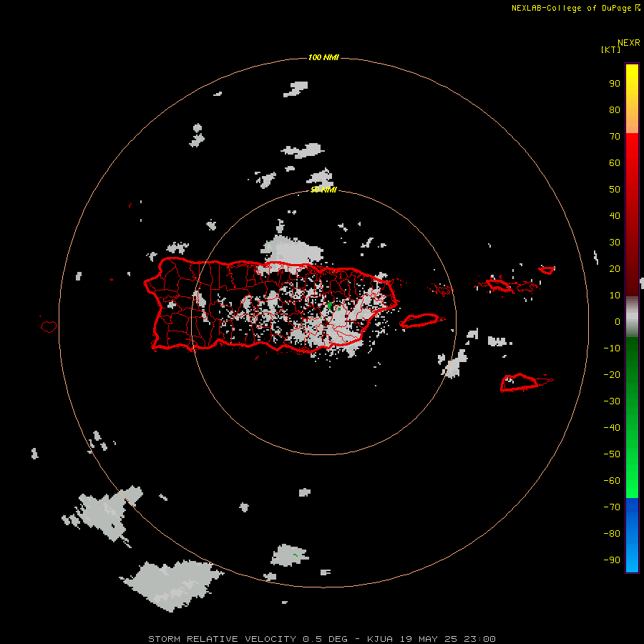Click the green inbound velocity patch over Puerto Rico
This screenshot has width=644, height=644.
point(330,306)
